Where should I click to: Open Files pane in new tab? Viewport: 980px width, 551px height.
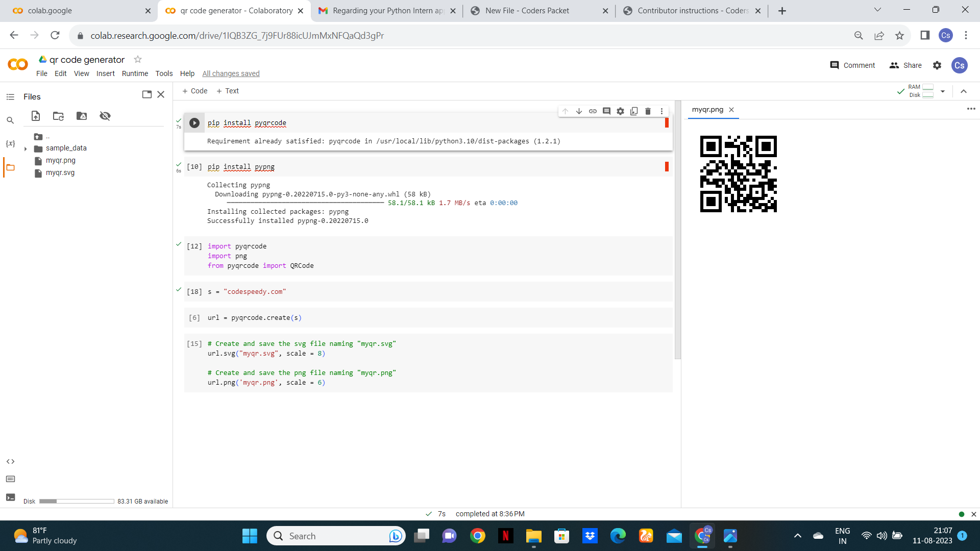[x=147, y=94]
